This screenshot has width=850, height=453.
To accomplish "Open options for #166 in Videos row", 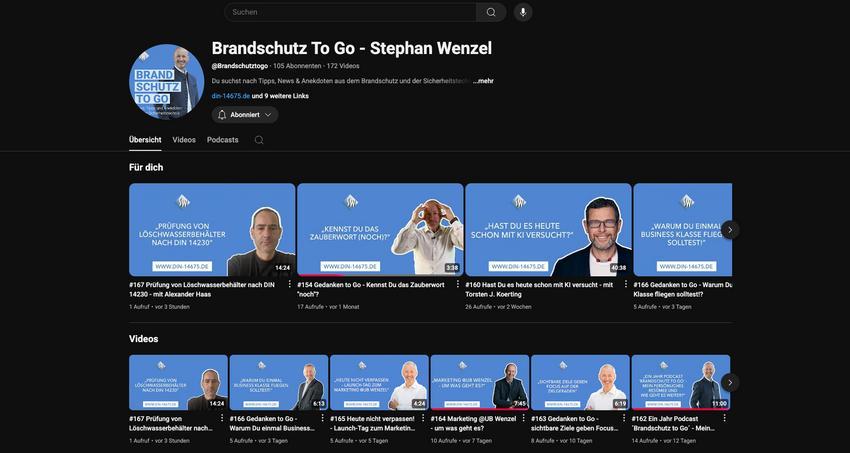I will tap(323, 418).
